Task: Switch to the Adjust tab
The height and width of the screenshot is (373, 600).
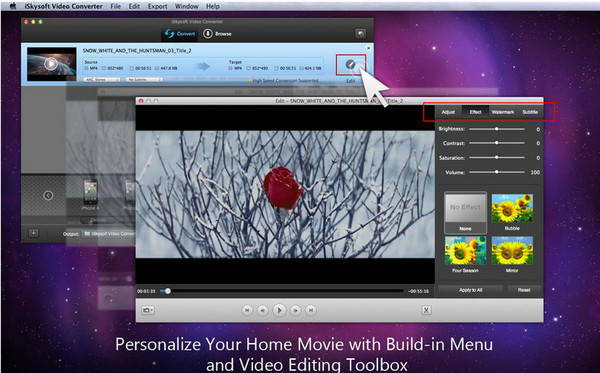Action: click(448, 112)
